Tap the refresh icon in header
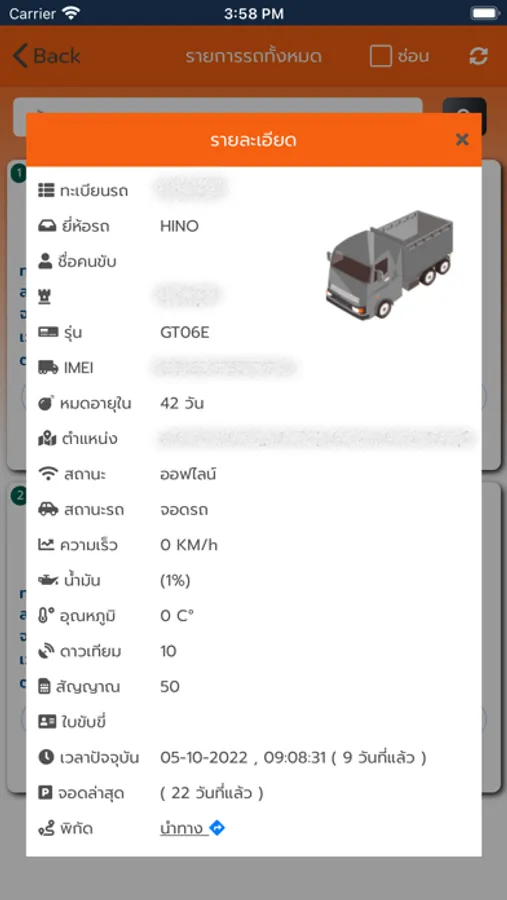The height and width of the screenshot is (900, 507). point(478,56)
